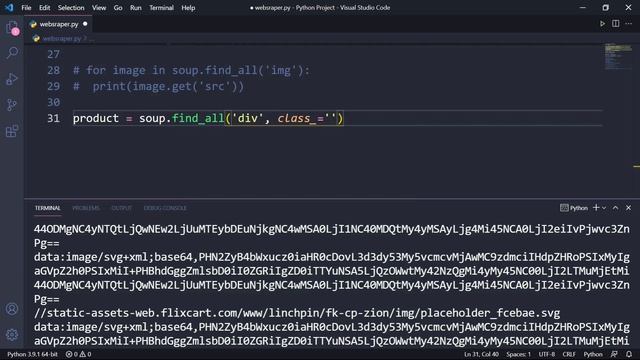Click the commented print(image.get('src')) line
Image resolution: width=640 pixels, height=360 pixels.
(158, 87)
